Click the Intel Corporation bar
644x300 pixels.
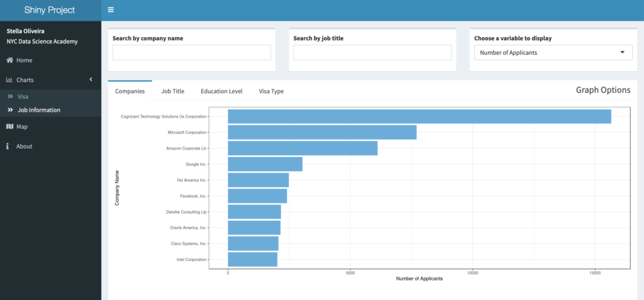click(x=253, y=259)
